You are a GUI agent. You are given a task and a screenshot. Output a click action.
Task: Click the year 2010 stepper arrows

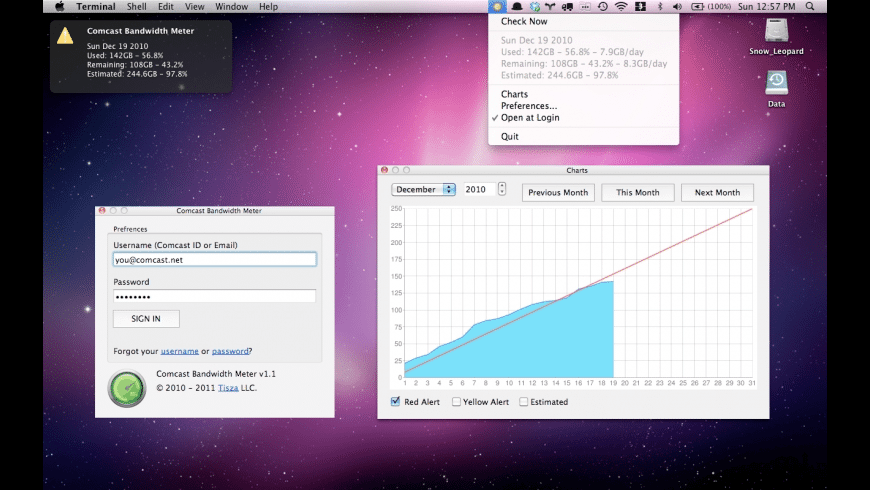pyautogui.click(x=502, y=189)
